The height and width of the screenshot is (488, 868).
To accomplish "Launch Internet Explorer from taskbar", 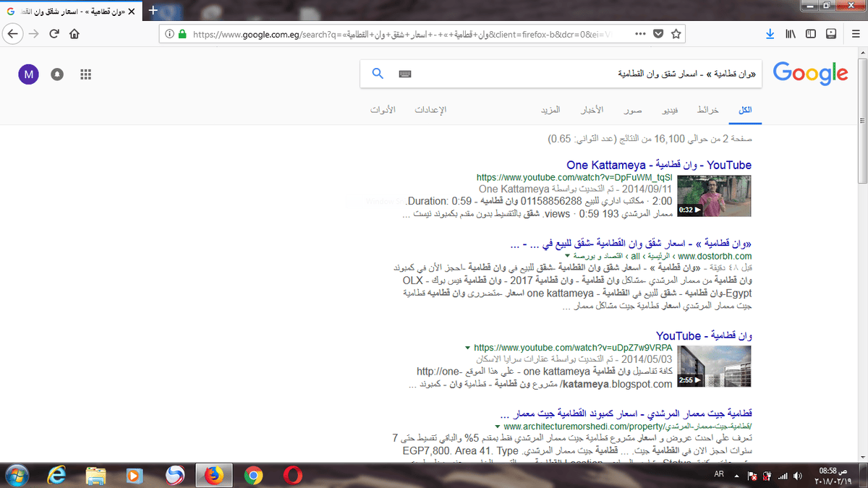I will click(56, 475).
